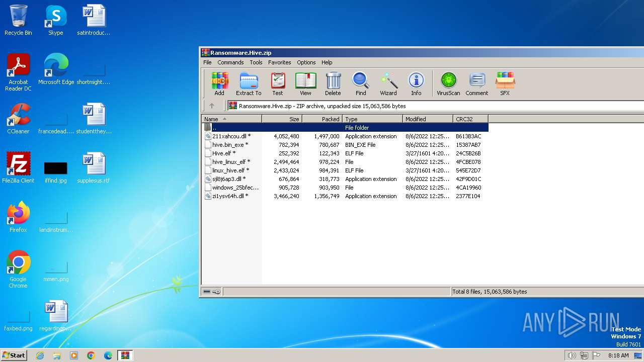Screen dimensions: 644x362
Task: Click the WinRAR taskbar button
Action: tap(125, 355)
